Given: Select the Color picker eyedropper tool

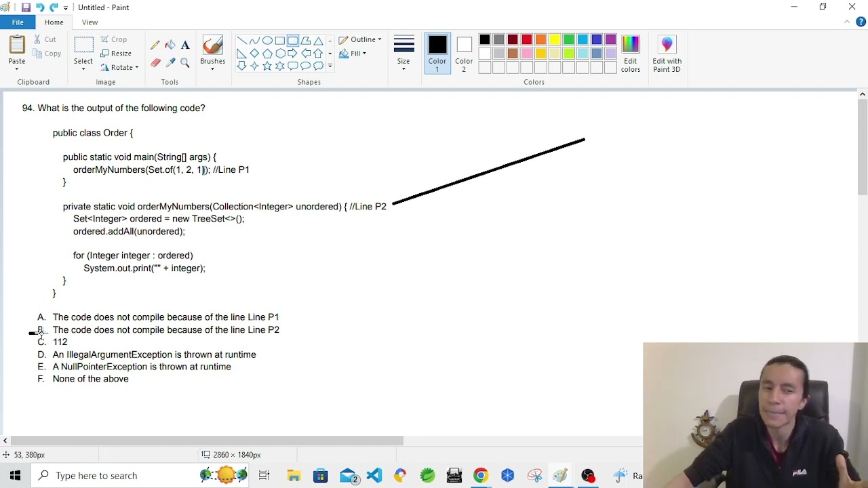Looking at the screenshot, I should (x=170, y=63).
